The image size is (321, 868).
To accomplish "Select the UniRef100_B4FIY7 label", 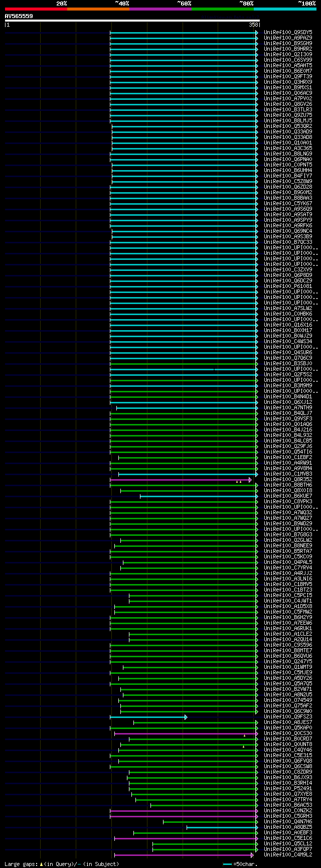I will (x=288, y=176).
